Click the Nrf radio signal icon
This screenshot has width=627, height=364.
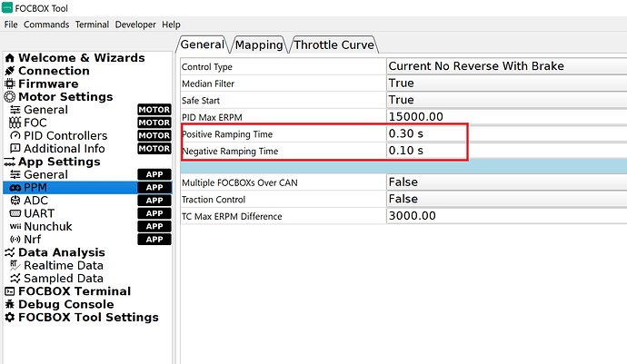pos(15,240)
